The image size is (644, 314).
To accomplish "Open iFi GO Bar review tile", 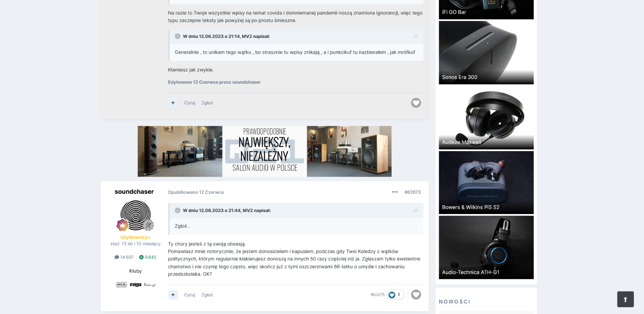I will [x=486, y=10].
